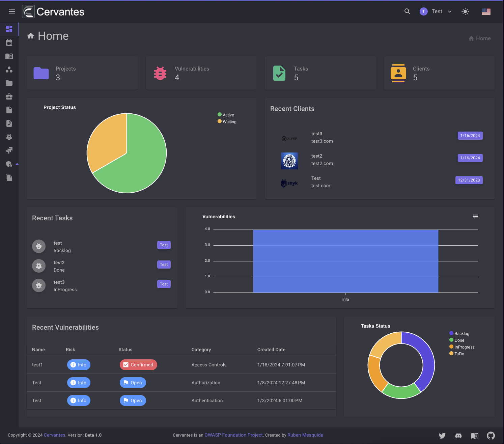
Task: Collapse the admin section arrow in sidebar
Action: [x=17, y=164]
